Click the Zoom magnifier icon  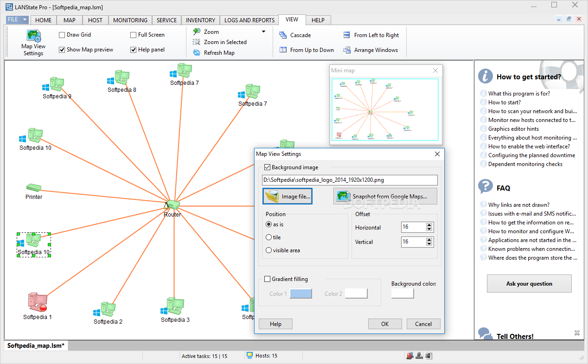197,32
